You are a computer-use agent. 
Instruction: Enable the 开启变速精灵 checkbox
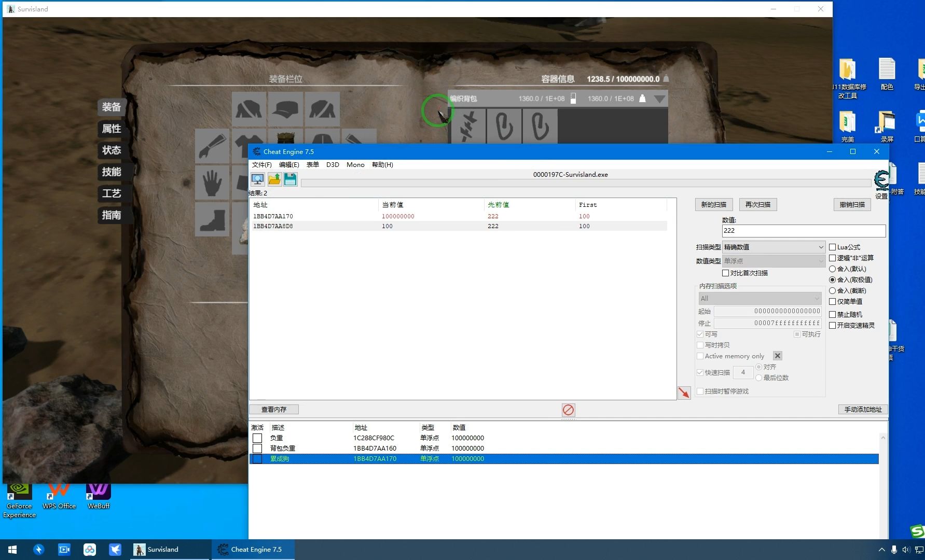coord(832,326)
